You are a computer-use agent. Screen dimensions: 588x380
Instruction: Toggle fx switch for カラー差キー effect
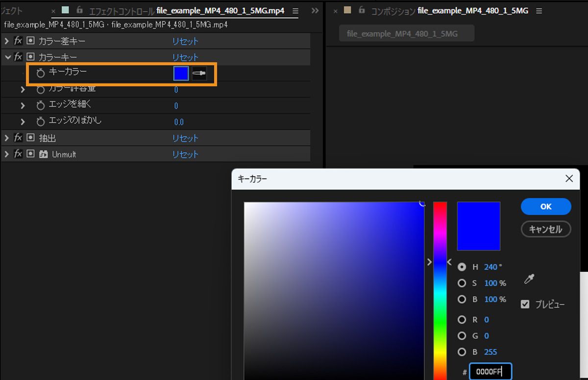pos(19,41)
